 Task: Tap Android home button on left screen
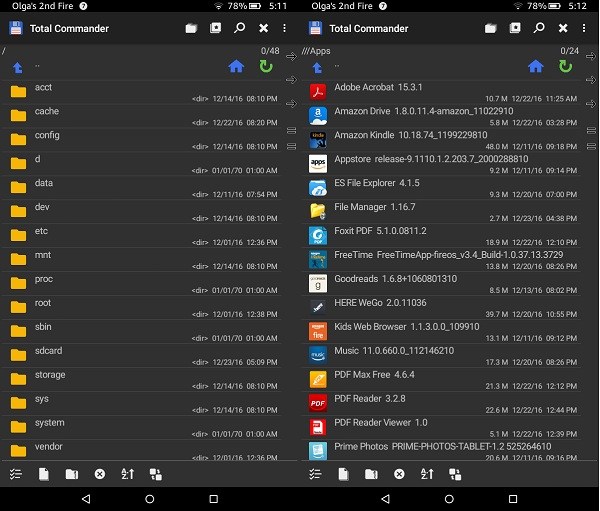click(x=150, y=499)
